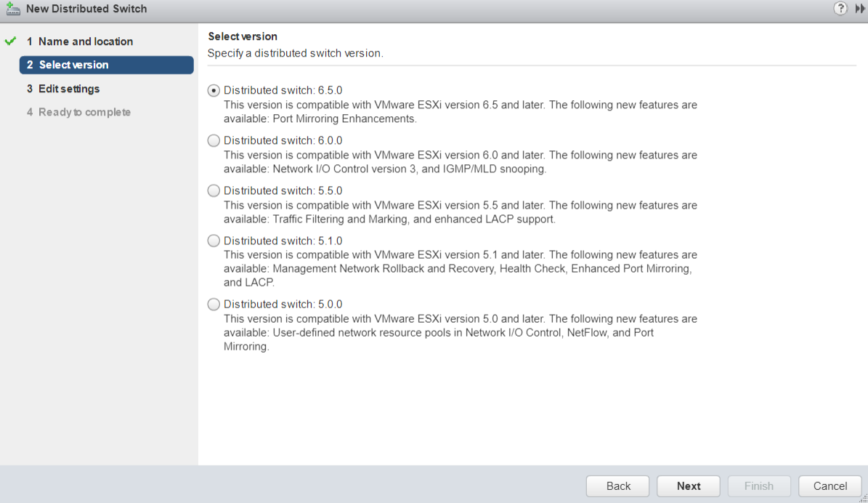Cancel the New Distributed Switch wizard
The width and height of the screenshot is (868, 503).
pyautogui.click(x=830, y=486)
